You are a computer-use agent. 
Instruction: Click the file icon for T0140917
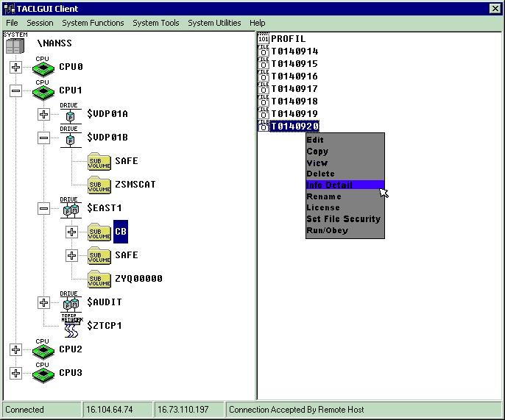tap(263, 88)
